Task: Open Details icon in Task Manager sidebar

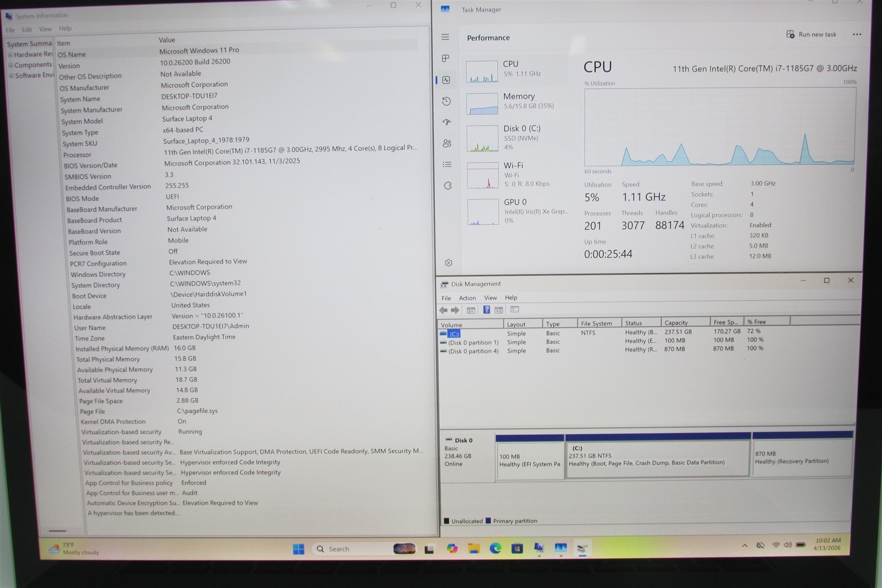Action: click(447, 164)
